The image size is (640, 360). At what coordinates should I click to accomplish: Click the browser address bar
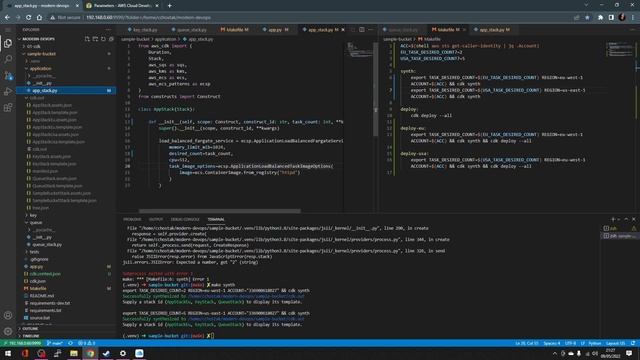click(x=310, y=18)
